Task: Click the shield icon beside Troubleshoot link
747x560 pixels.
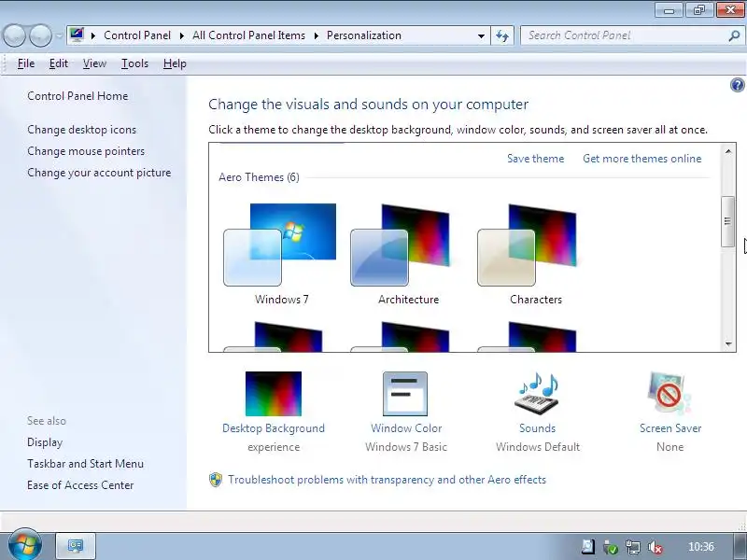Action: (216, 480)
